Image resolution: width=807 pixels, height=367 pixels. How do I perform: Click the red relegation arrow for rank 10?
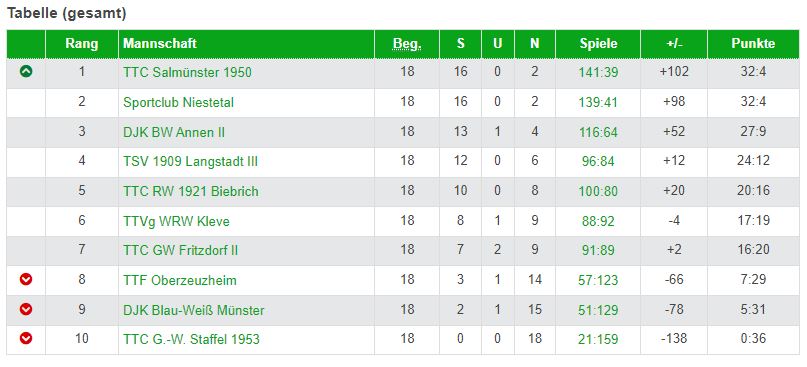26,339
